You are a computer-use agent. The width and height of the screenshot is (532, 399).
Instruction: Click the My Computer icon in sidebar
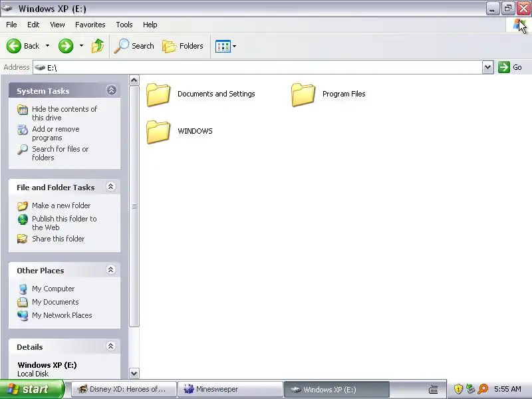tap(23, 289)
